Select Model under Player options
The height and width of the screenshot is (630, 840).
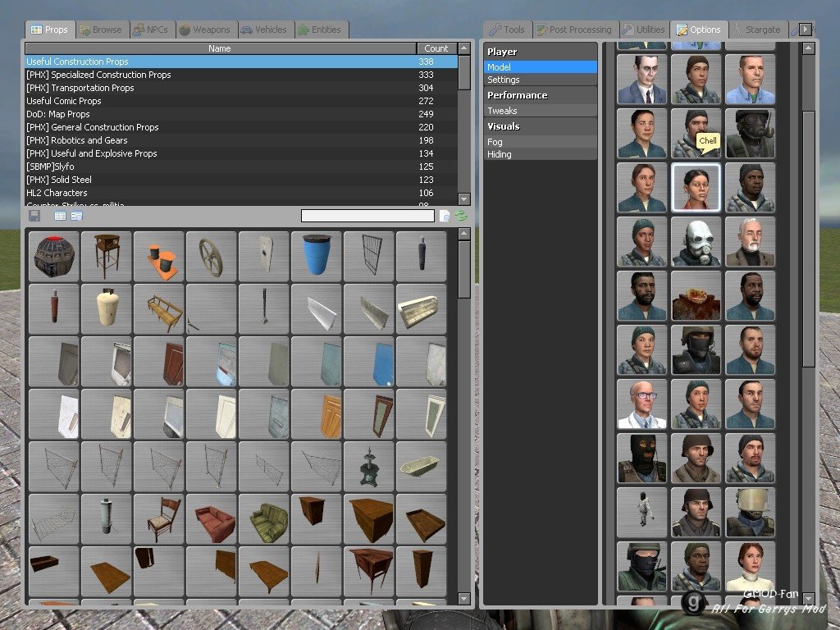pos(540,67)
